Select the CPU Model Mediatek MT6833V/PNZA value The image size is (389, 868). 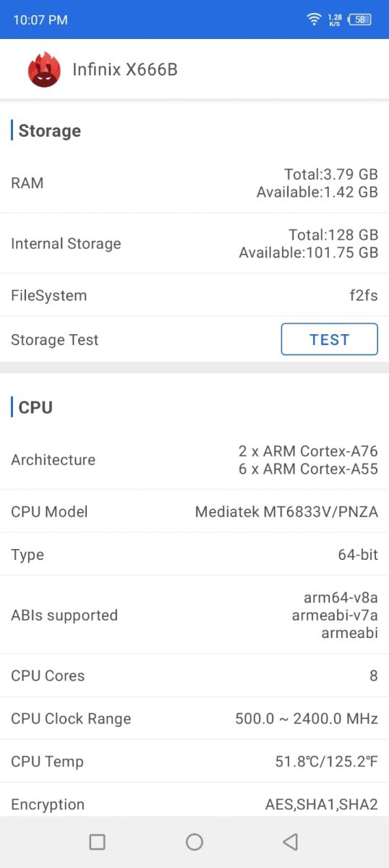[x=286, y=512]
